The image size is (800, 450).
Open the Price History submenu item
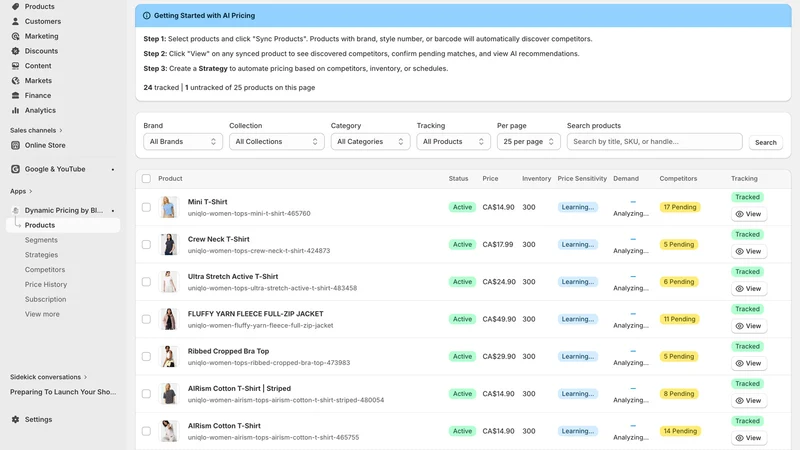point(46,284)
